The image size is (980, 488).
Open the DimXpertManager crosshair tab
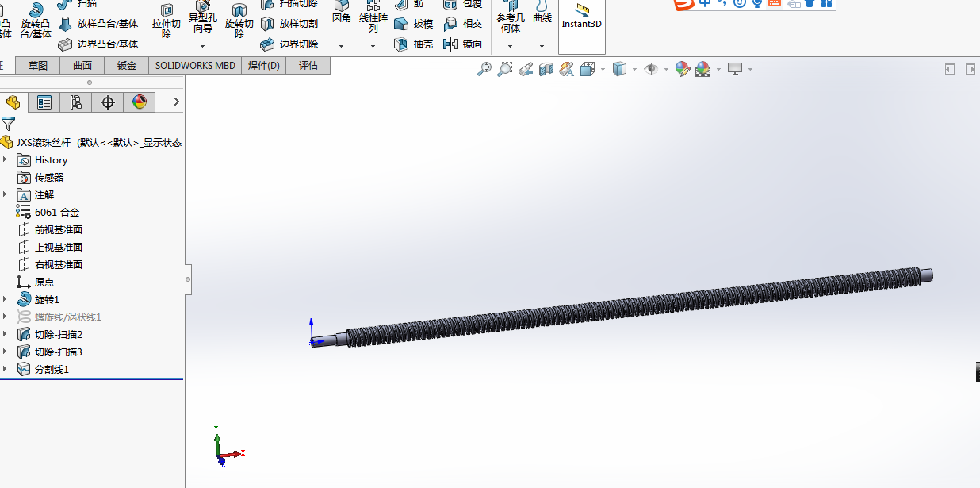coord(108,102)
